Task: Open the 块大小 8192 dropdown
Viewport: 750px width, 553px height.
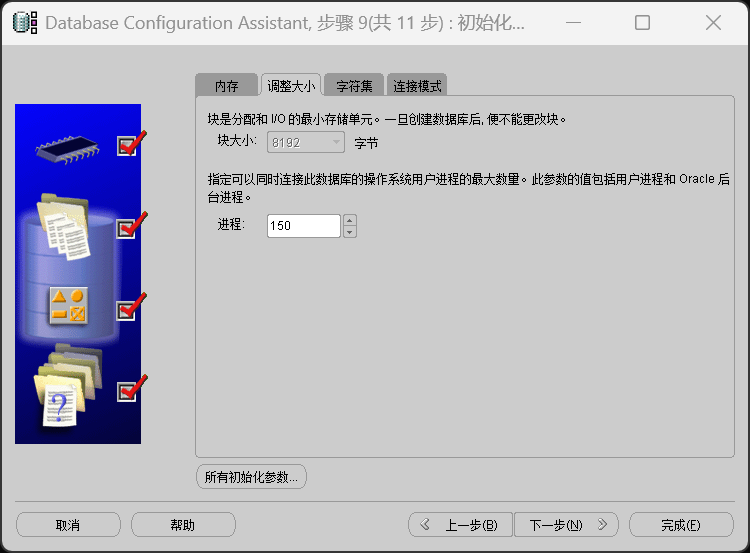Action: (x=306, y=143)
